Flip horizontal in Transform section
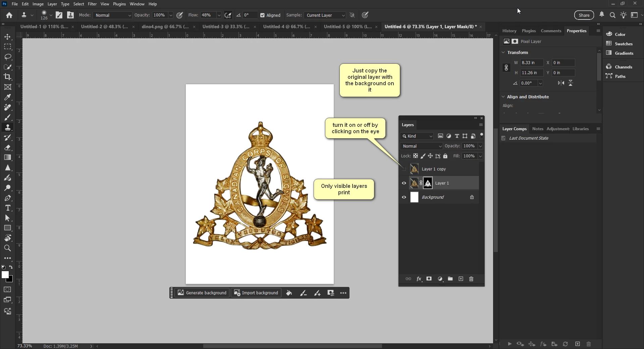This screenshot has width=644, height=349. click(x=561, y=83)
